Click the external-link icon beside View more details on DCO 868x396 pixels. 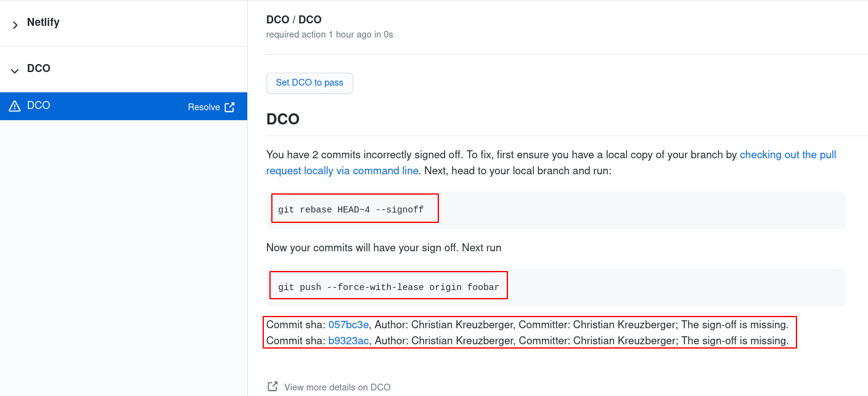tap(272, 385)
